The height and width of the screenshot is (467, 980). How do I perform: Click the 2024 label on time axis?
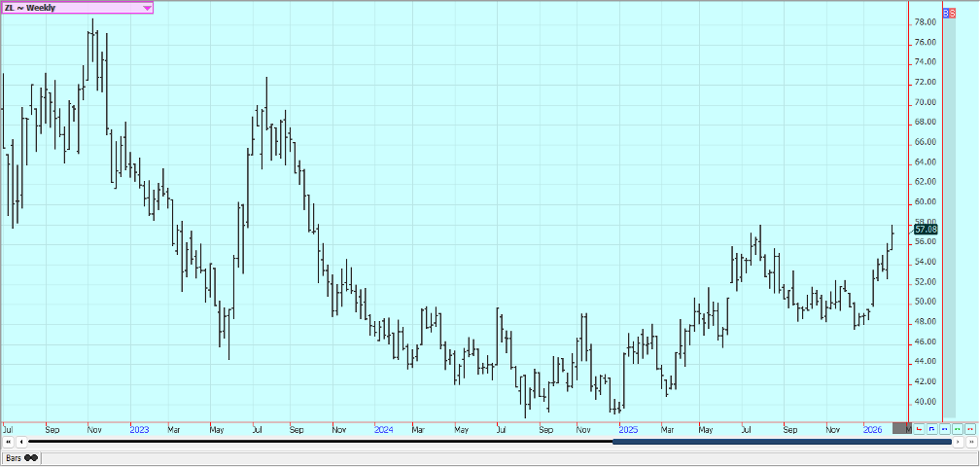tap(383, 428)
